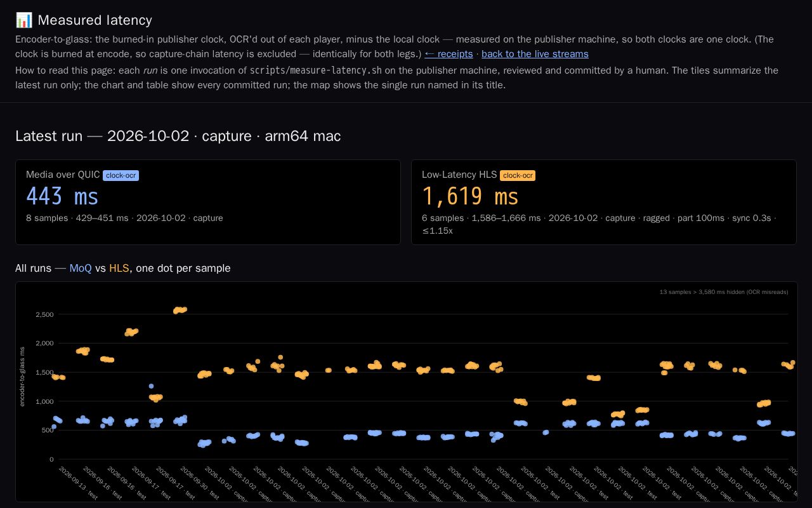
Task: Open the "← receipts" link
Action: 449,54
